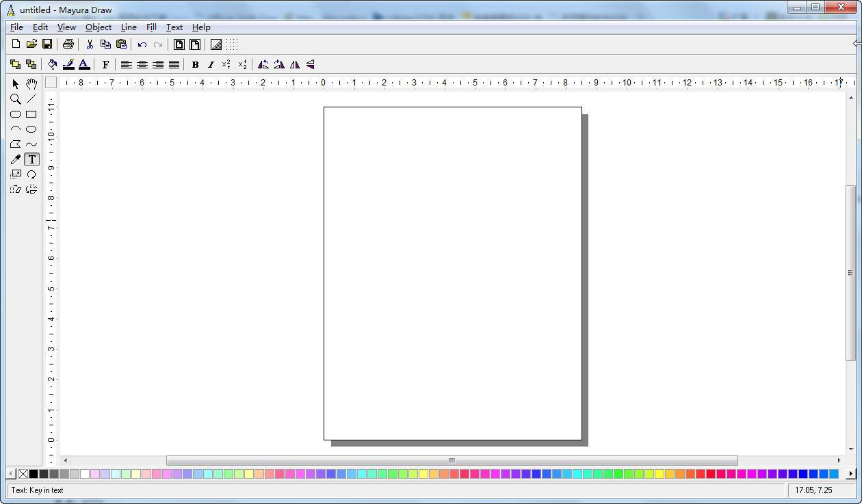Open the Fill menu
This screenshot has height=504, width=862.
(151, 27)
